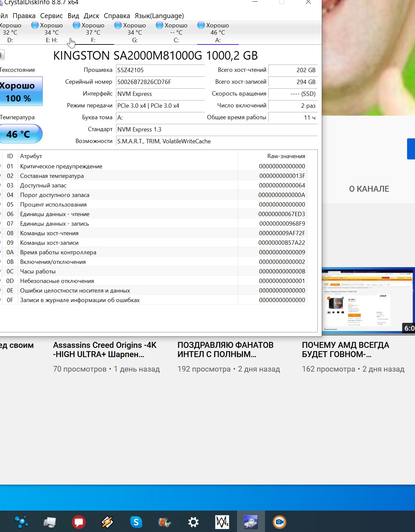Viewport: 415px width, 532px height.
Task: Select the E: H: disk status orb
Action: point(35,25)
